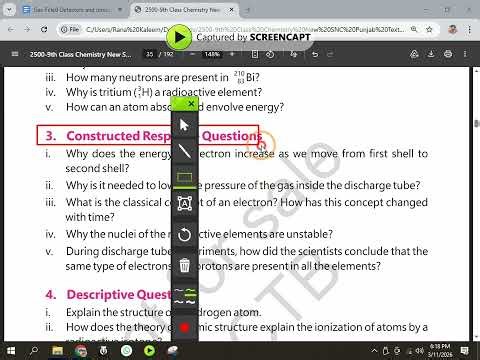This screenshot has height=360, width=480.
Task: Open Windows taskbar search
Action: [34, 351]
